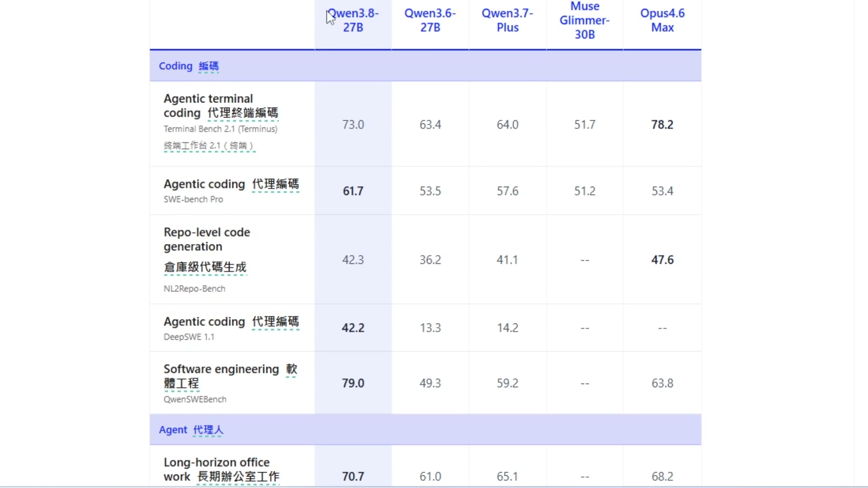Select the Agentic coding label above SWE-bench Pro
868x488 pixels.
click(204, 184)
